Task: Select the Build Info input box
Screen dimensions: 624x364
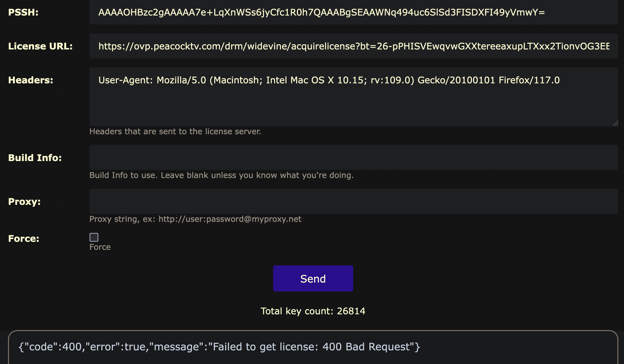Action: pos(354,158)
